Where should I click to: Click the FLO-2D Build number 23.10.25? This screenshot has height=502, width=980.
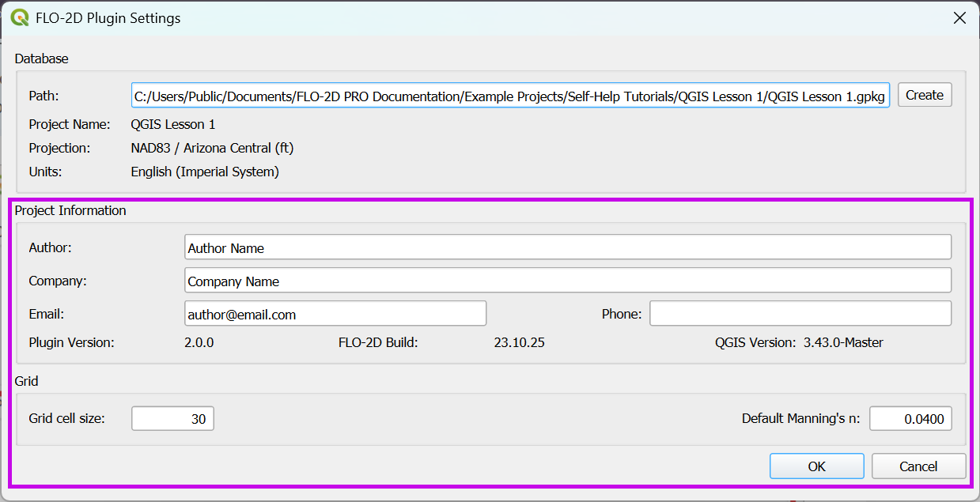(x=519, y=342)
